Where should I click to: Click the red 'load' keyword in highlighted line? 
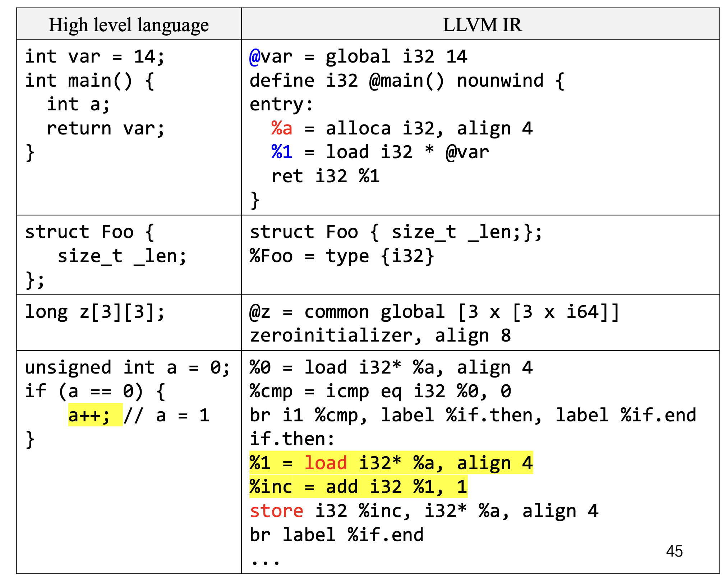pos(326,463)
